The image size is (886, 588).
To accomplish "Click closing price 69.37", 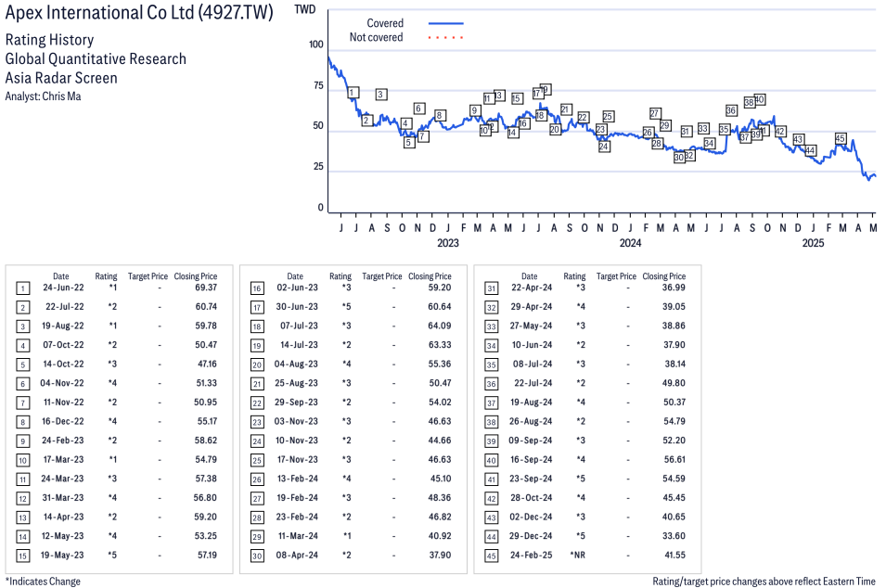I will tap(206, 288).
